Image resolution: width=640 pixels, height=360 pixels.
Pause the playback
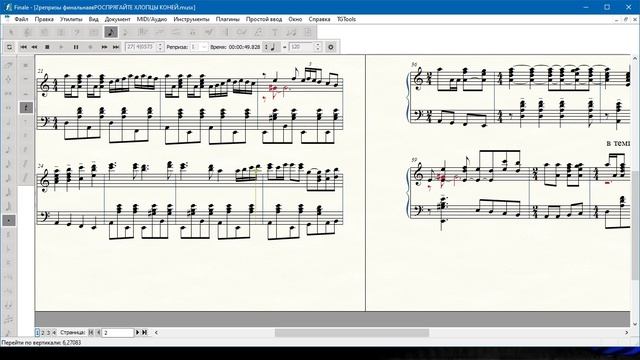(76, 47)
